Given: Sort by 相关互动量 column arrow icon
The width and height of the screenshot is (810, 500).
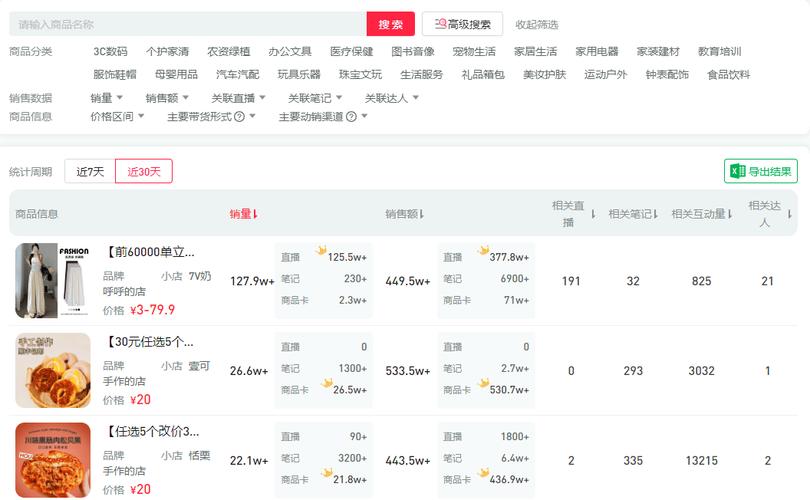Looking at the screenshot, I should [x=730, y=214].
